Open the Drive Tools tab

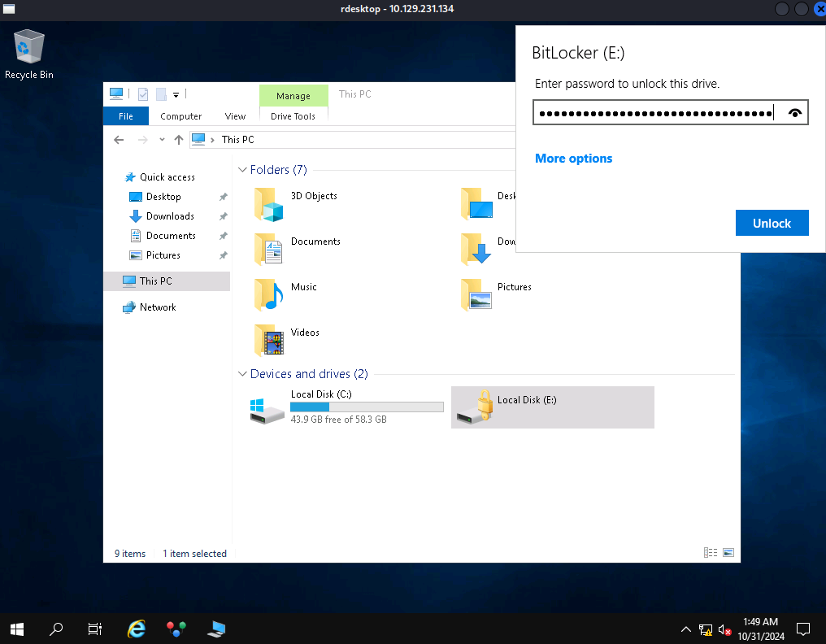pyautogui.click(x=293, y=116)
